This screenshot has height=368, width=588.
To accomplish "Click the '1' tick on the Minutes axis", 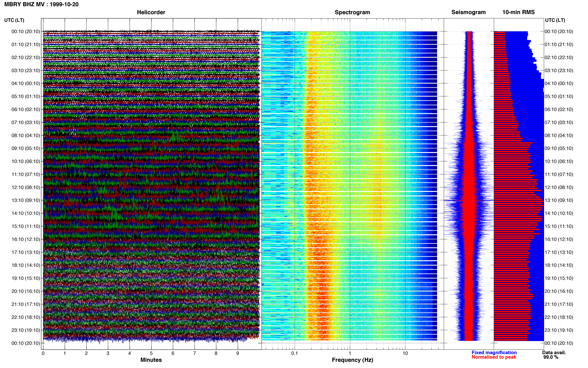I will point(65,353).
